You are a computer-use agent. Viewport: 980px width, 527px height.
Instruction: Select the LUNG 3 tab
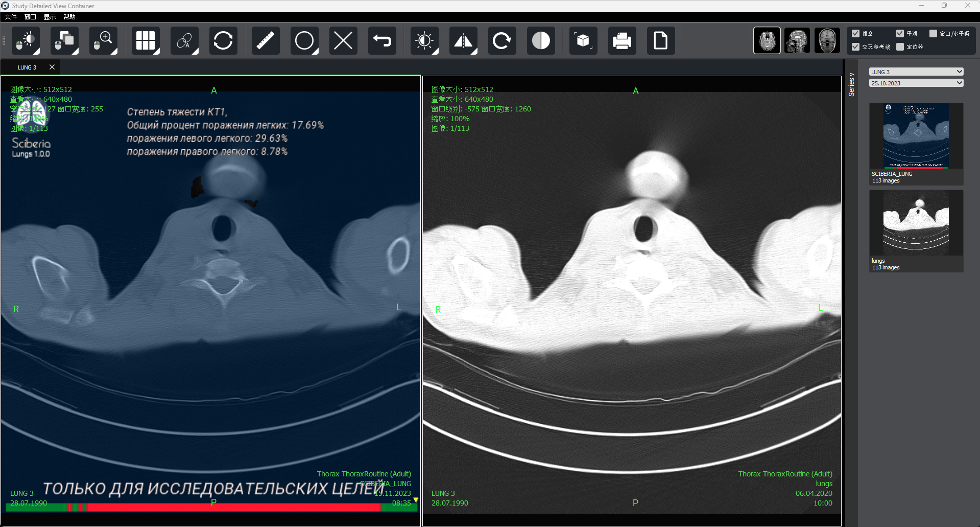click(x=27, y=67)
